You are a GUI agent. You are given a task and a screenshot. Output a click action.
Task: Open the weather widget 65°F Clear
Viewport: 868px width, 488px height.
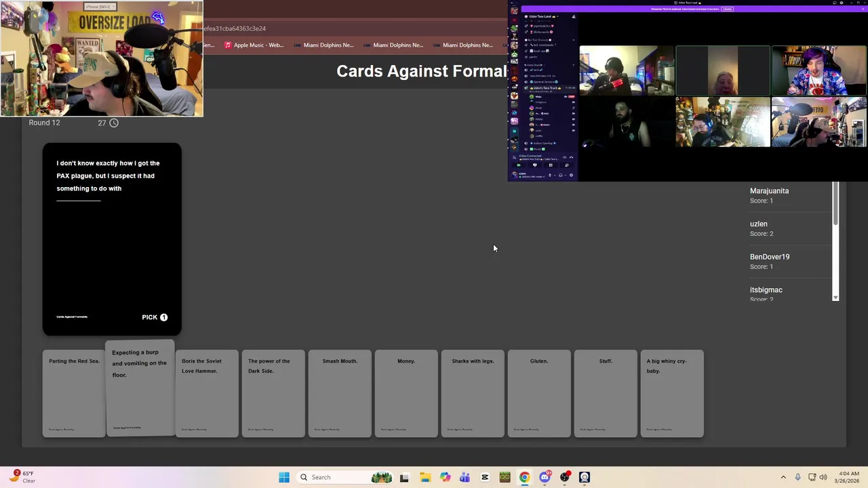click(22, 477)
